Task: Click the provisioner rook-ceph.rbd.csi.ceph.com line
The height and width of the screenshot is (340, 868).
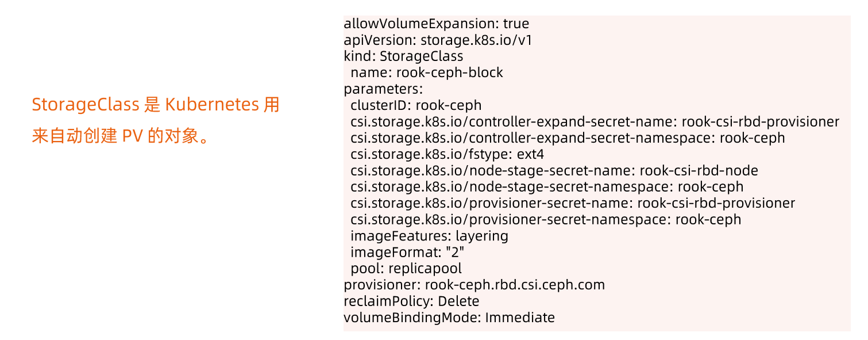Action: pos(474,285)
